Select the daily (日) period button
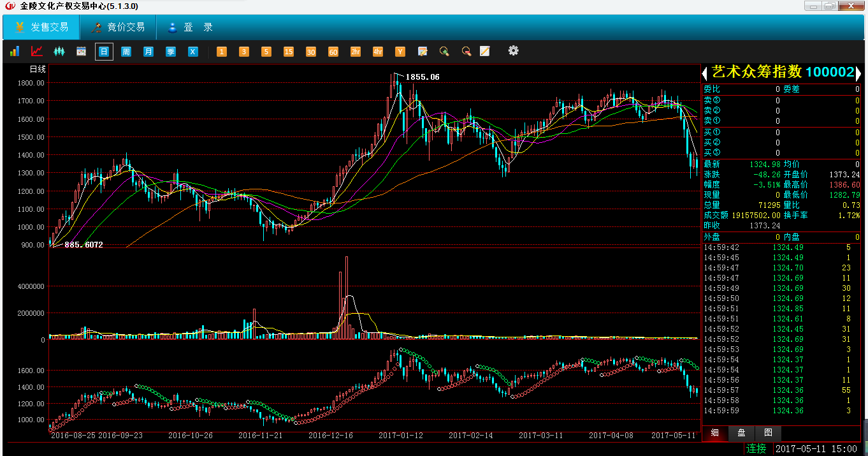This screenshot has width=868, height=456. pos(104,52)
